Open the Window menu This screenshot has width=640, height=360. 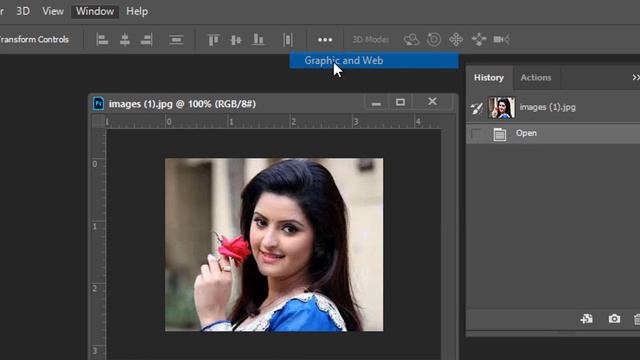[95, 11]
